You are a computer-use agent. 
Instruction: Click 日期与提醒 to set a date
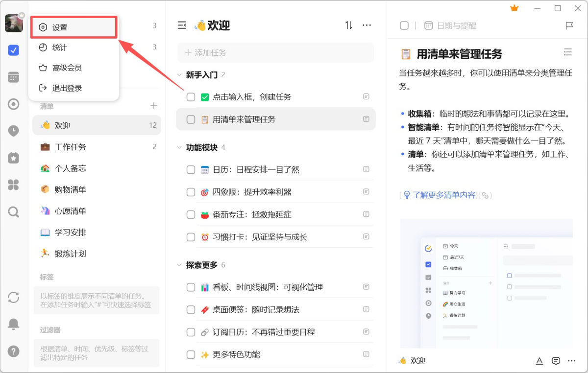pos(456,25)
